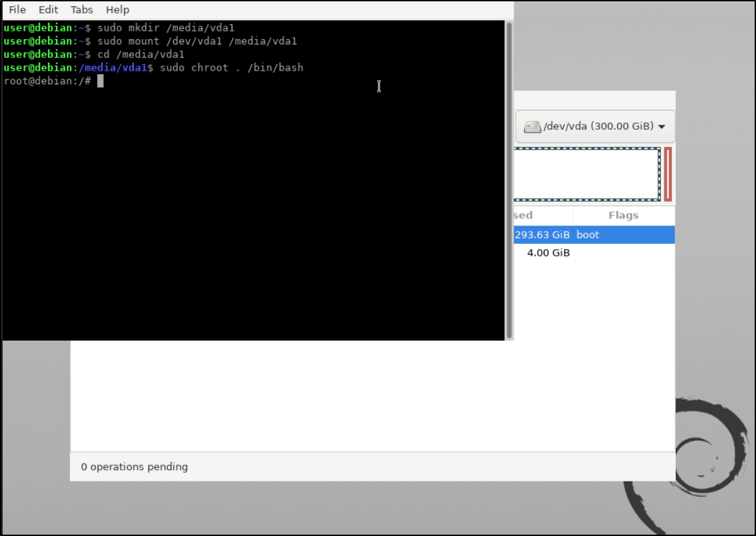Click the 0 operations pending status bar
The height and width of the screenshot is (536, 756).
coord(134,466)
